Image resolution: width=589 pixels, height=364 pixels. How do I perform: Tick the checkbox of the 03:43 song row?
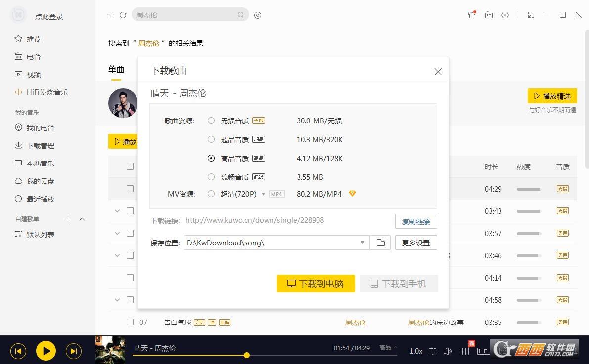130,211
